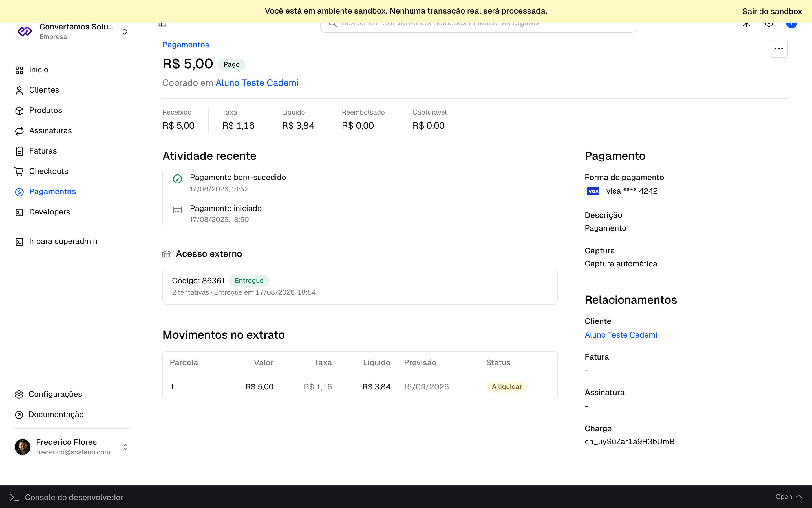Expand developer console with Open chevron
Screen dimensions: 812x508
789,497
